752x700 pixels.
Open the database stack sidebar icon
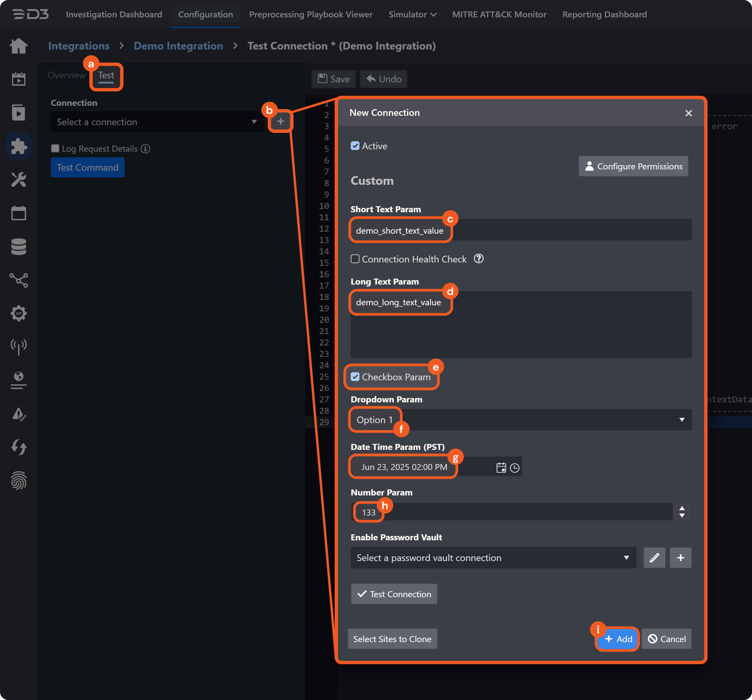(x=18, y=247)
